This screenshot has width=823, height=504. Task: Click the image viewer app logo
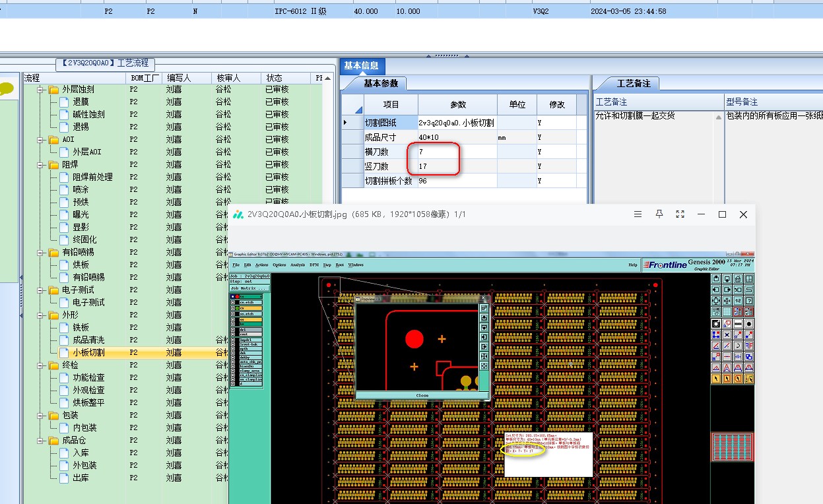point(238,214)
